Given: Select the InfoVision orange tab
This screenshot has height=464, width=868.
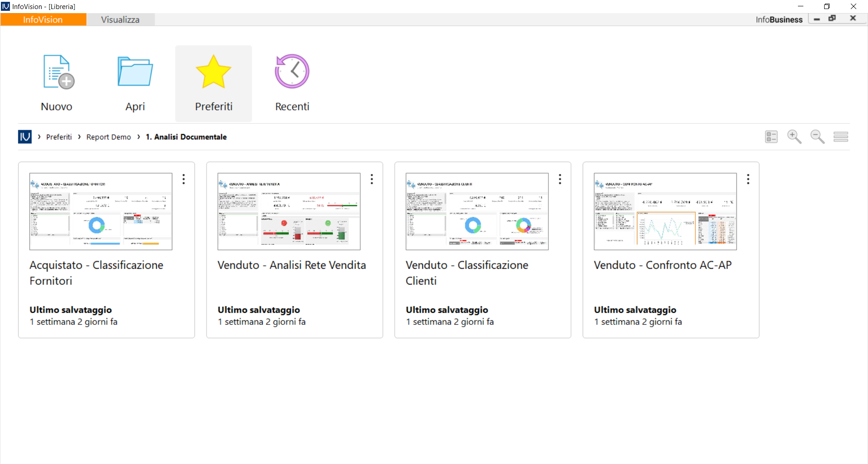Looking at the screenshot, I should pyautogui.click(x=43, y=19).
